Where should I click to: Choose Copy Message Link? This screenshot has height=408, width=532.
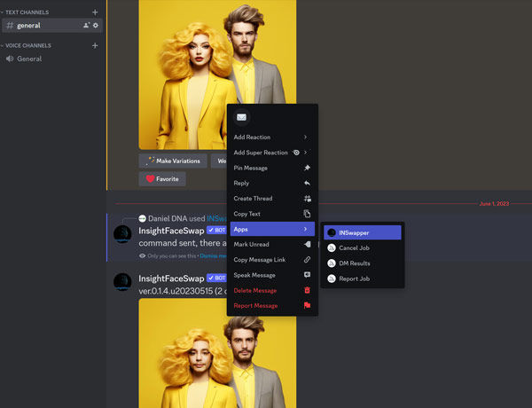(272, 260)
